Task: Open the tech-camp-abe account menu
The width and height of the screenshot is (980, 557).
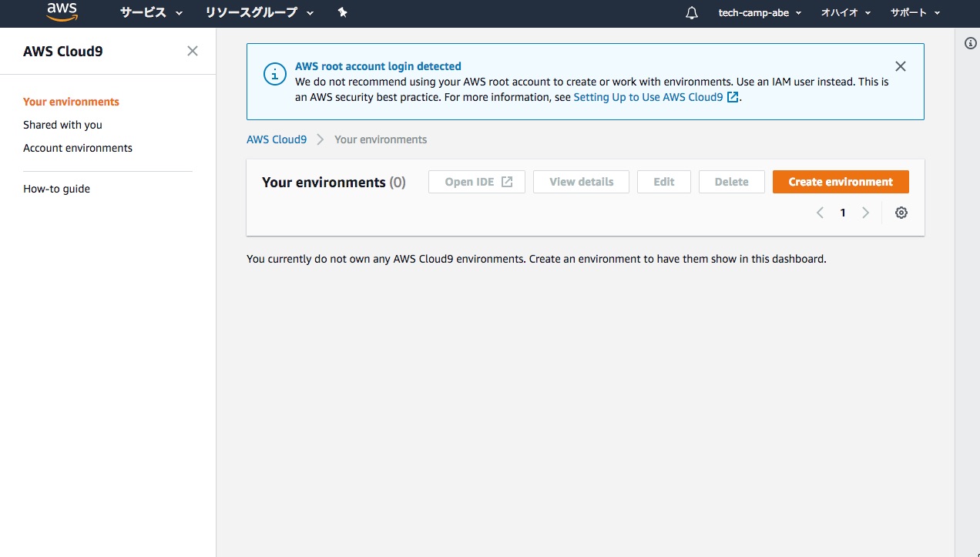Action: (760, 12)
